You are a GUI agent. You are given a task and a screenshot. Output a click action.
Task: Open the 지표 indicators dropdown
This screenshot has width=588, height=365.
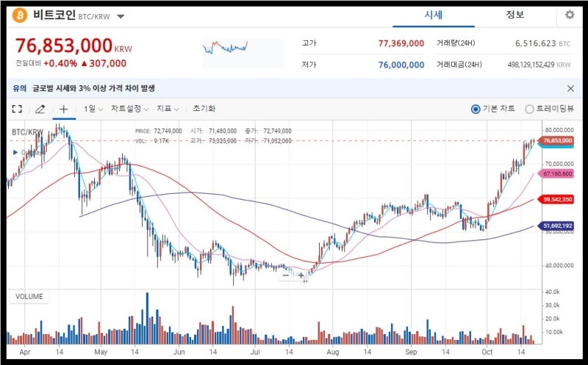click(x=168, y=109)
